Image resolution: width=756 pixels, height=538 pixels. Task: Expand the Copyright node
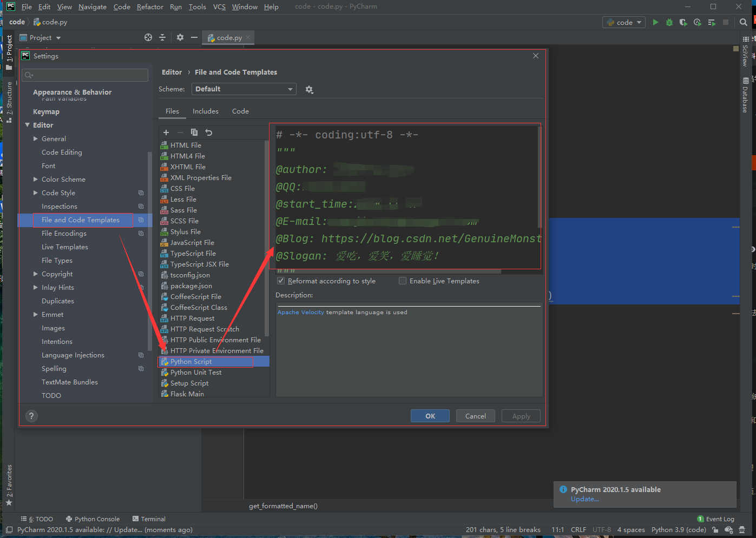[x=36, y=274]
